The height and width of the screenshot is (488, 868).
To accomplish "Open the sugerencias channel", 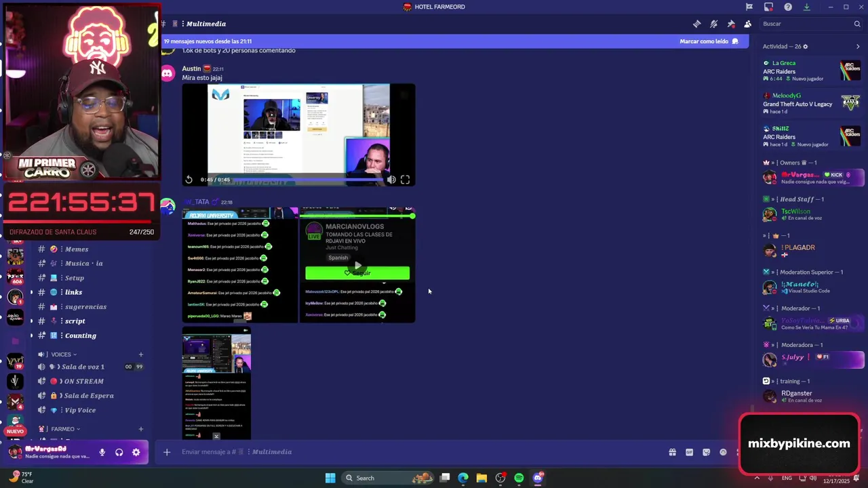I will [87, 307].
